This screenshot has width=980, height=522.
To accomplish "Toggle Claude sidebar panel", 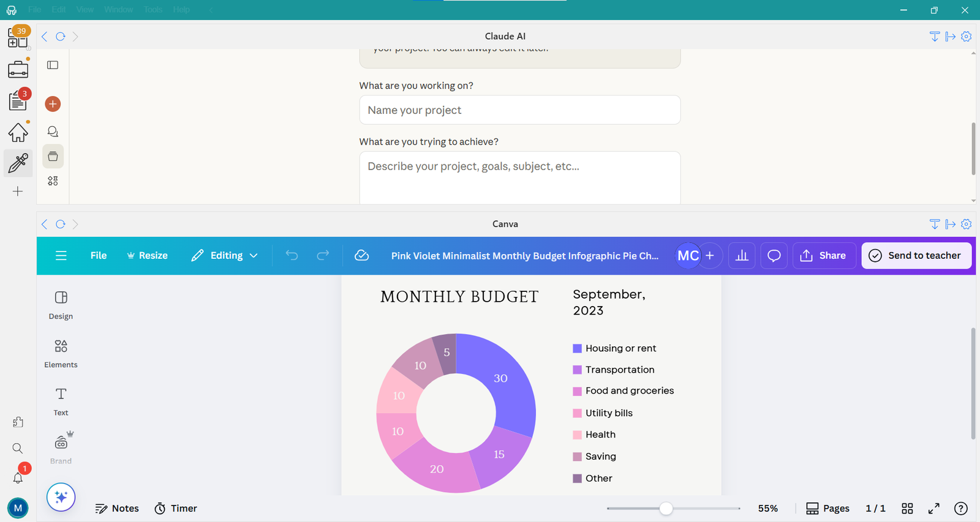I will pyautogui.click(x=53, y=65).
